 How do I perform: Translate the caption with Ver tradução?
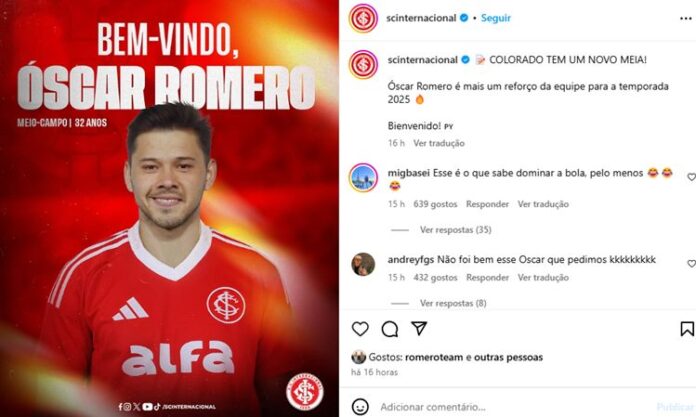(439, 143)
